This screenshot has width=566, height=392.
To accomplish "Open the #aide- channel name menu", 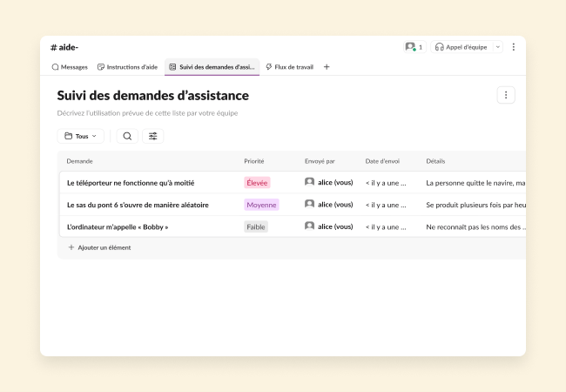I will pos(64,47).
